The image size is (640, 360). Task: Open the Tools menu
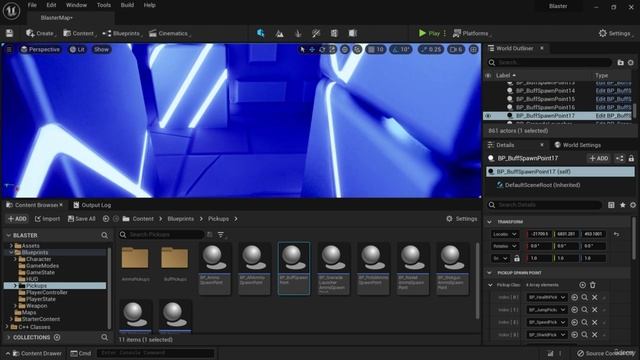click(104, 5)
